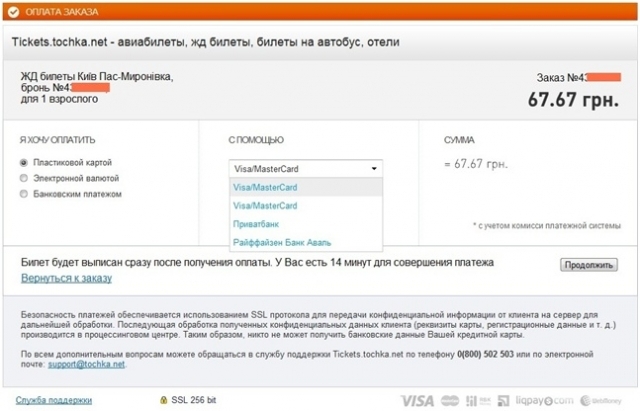Image resolution: width=640 pixels, height=411 pixels.
Task: Choose Райффайзен Банк Аваль from the list
Action: (x=306, y=242)
